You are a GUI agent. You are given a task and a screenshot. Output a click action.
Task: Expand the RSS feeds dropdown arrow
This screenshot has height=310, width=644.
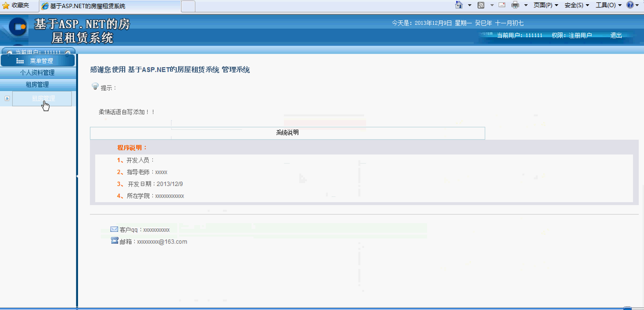click(492, 5)
